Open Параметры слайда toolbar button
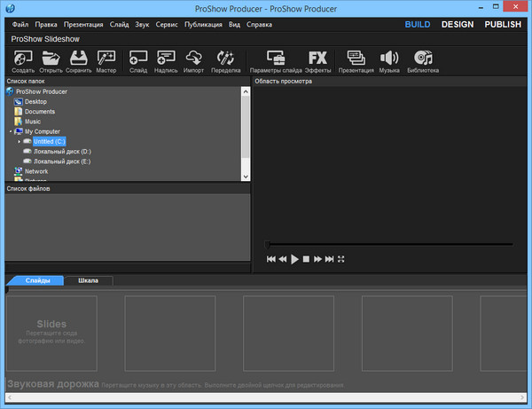Image resolution: width=532 pixels, height=409 pixels. point(276,60)
